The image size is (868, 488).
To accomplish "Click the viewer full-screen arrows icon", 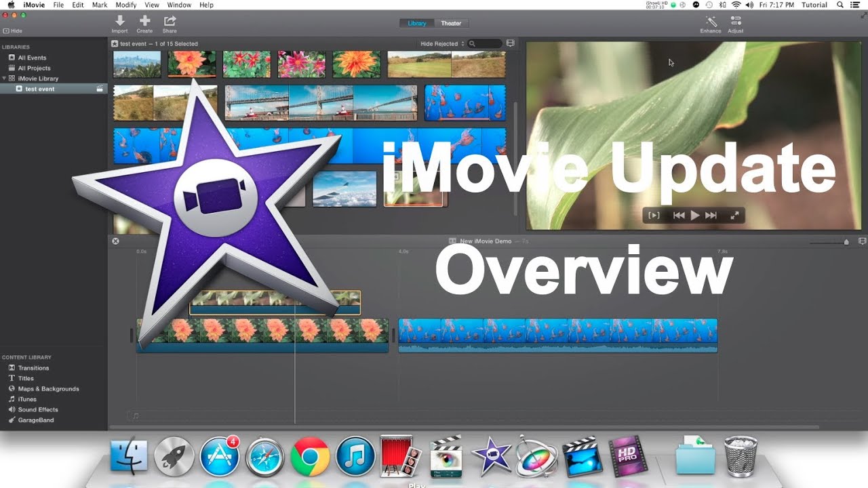I will [734, 216].
